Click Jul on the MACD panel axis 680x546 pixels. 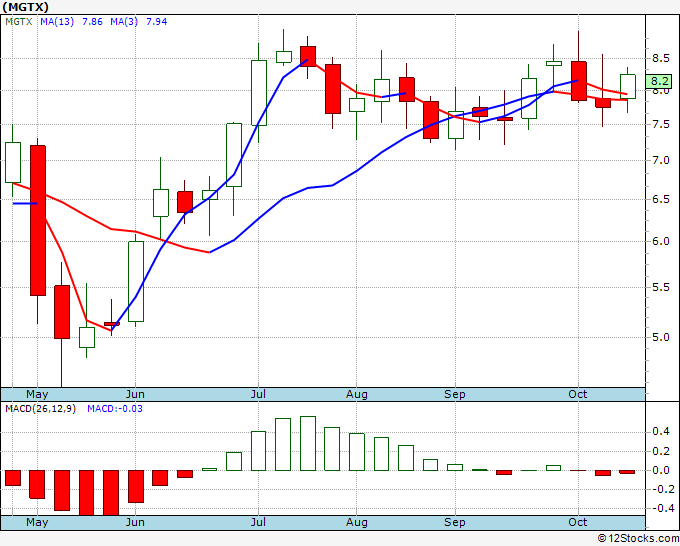click(258, 522)
